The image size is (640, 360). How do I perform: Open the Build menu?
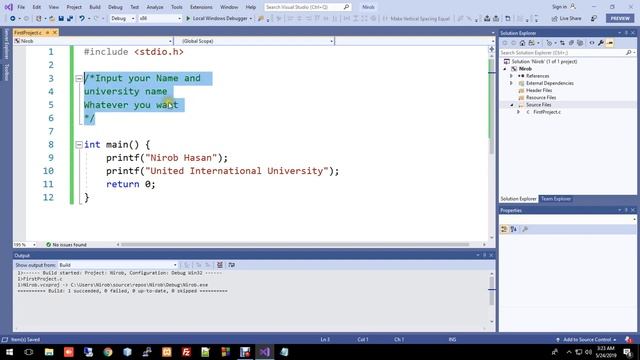[95, 7]
